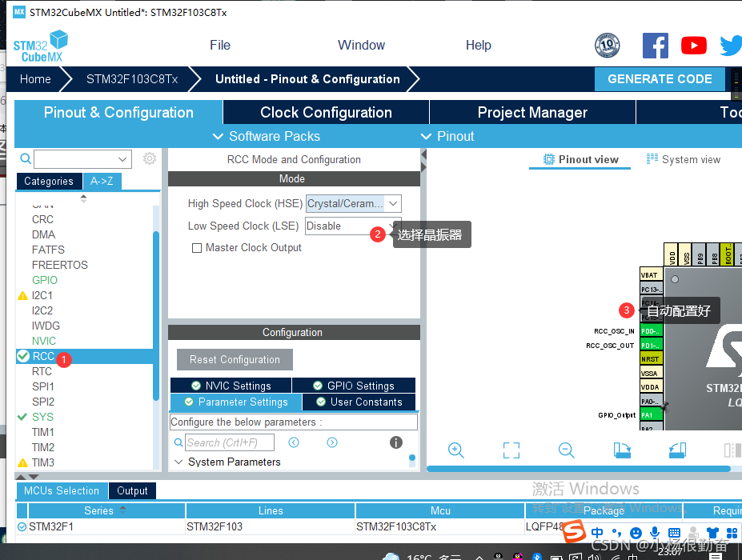Screen dimensions: 742x560
Task: Open Parameter Settings tab
Action: click(236, 402)
